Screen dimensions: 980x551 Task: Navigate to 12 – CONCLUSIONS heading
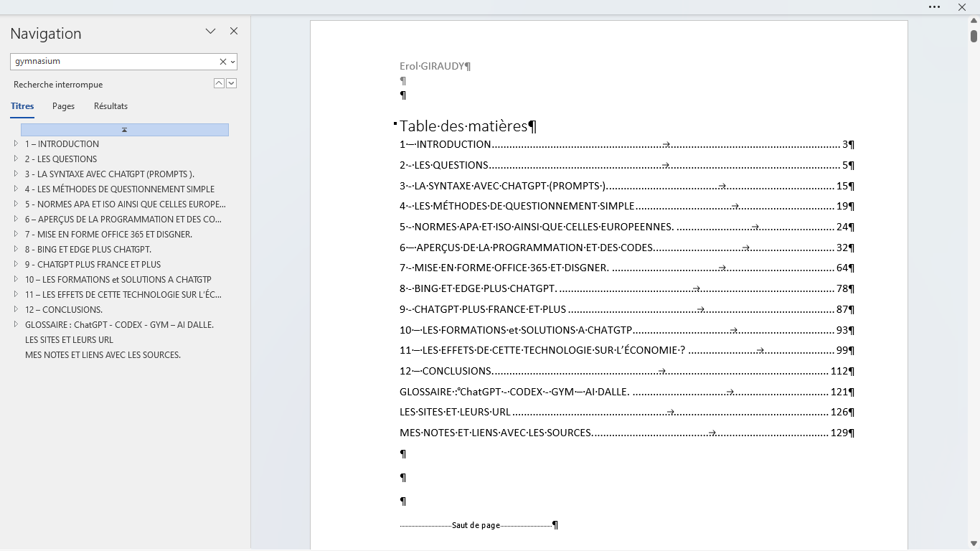click(x=64, y=310)
